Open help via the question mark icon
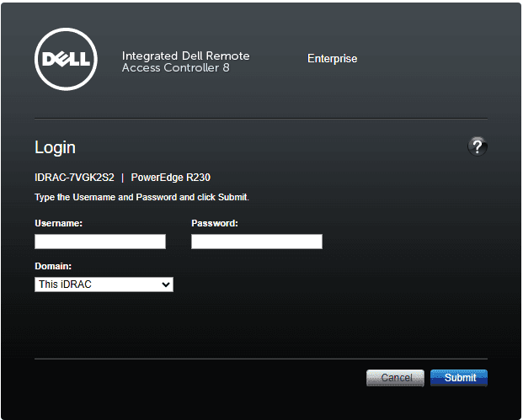523x420 pixels. tap(478, 146)
